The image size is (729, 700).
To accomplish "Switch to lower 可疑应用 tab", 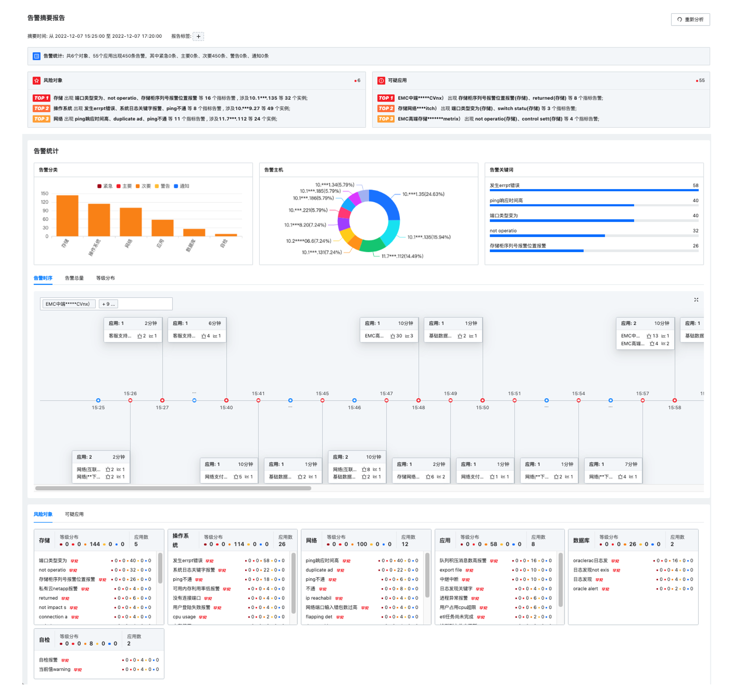I will (74, 514).
